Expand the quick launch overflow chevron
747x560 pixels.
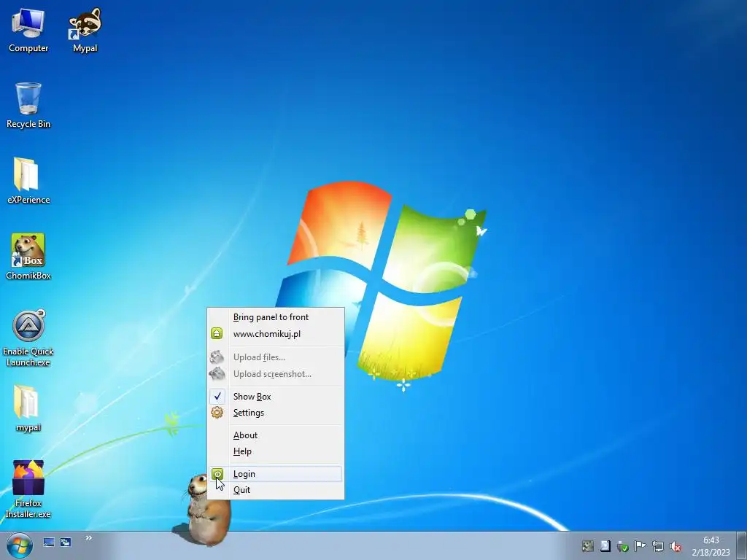(88, 538)
